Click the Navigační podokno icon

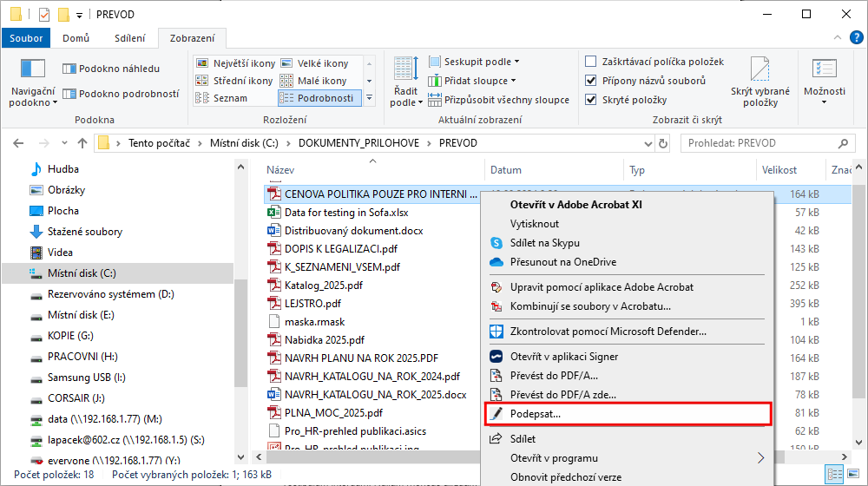pyautogui.click(x=33, y=69)
